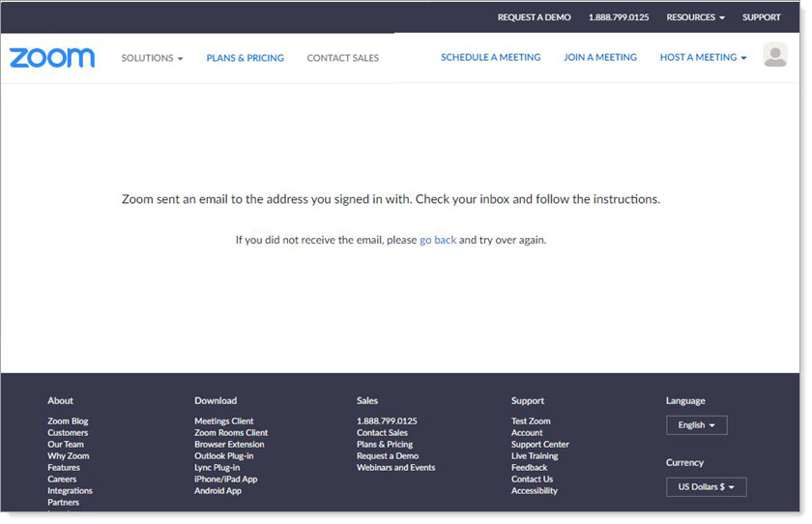The image size is (812, 524).
Task: Select Schedule a Meeting
Action: click(x=490, y=57)
